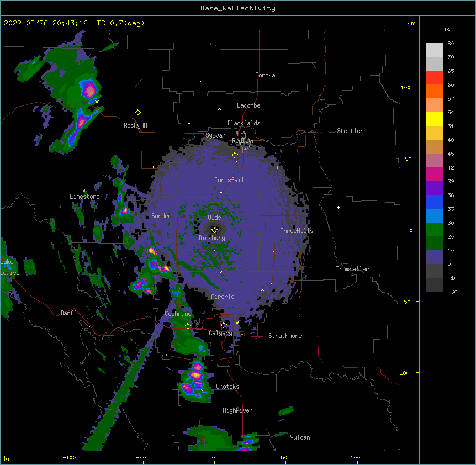Click the storm cell in the northwest corner
This screenshot has height=465, width=476.
(x=89, y=89)
